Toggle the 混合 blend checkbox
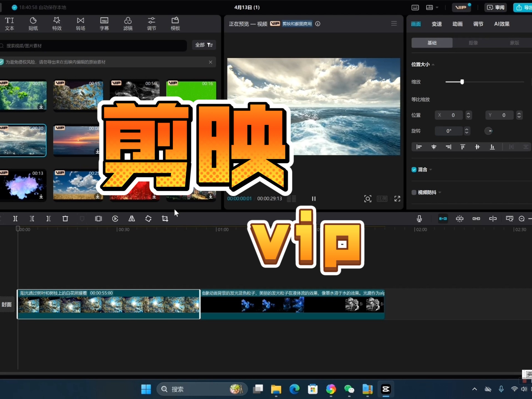Screen dimensions: 532x399 click(x=414, y=170)
